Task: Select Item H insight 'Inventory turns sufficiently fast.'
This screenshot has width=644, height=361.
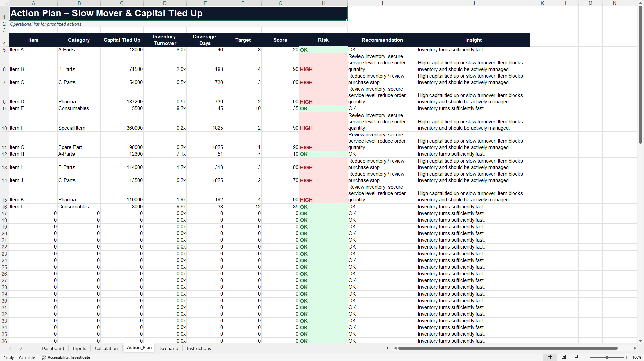Action: (474, 154)
